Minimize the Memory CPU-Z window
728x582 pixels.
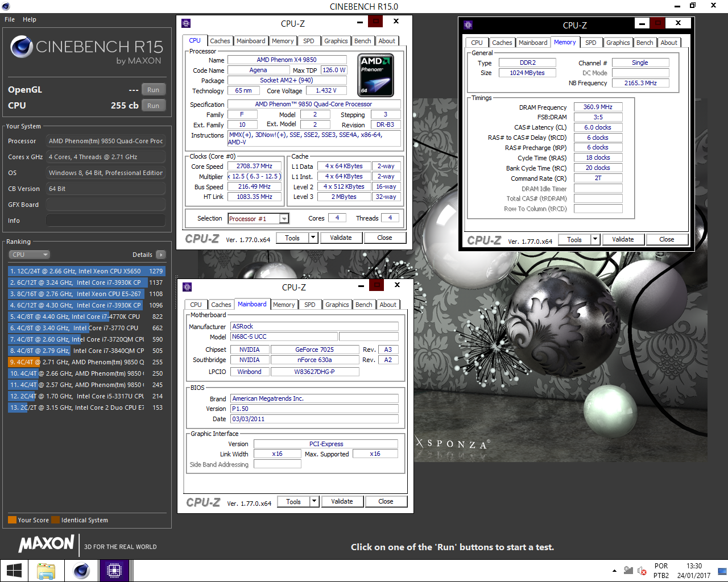point(642,23)
